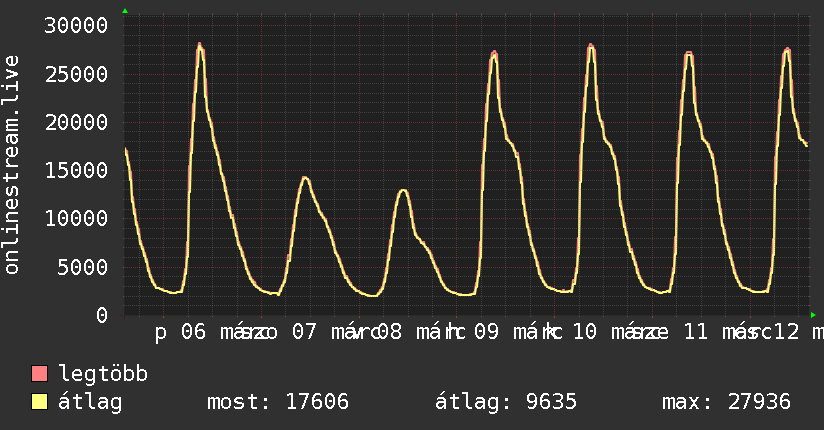The image size is (824, 430).
Task: Click the 10000 y-axis label
Action: tap(76, 219)
